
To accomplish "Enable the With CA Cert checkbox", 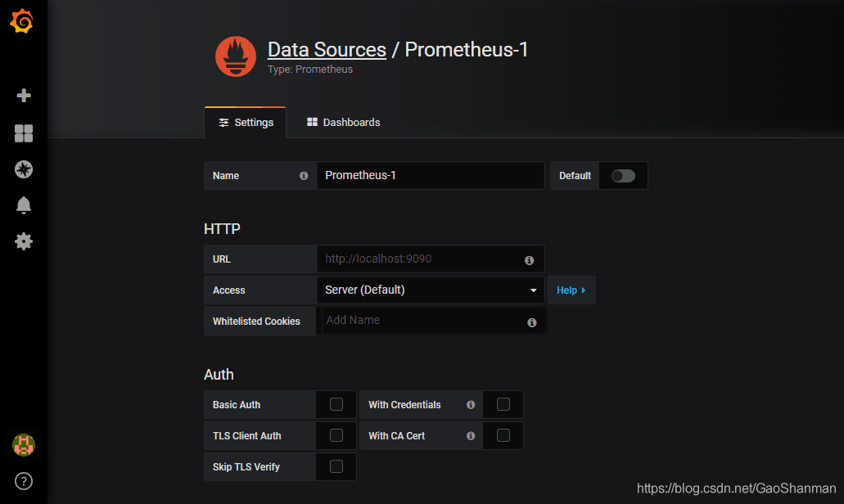I will tap(503, 436).
